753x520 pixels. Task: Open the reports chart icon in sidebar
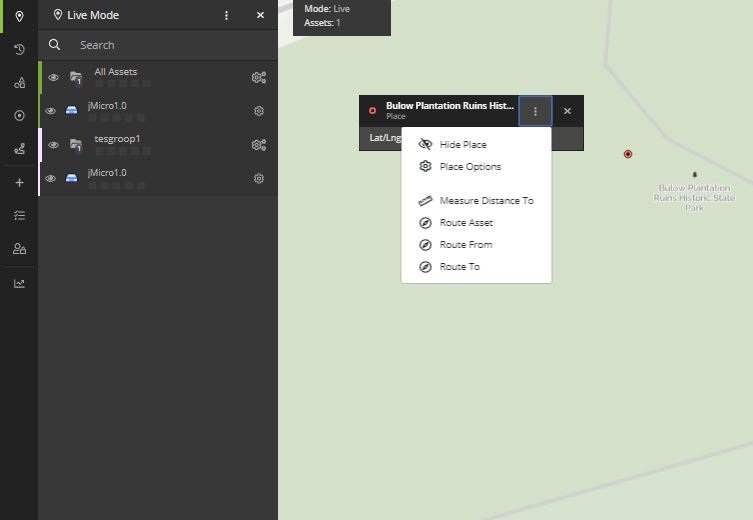(x=19, y=283)
